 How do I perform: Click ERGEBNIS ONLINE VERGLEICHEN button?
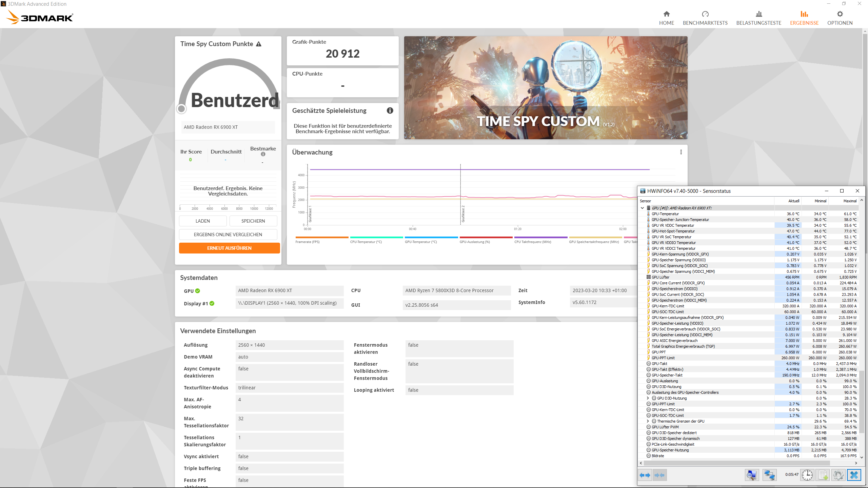[x=228, y=235]
